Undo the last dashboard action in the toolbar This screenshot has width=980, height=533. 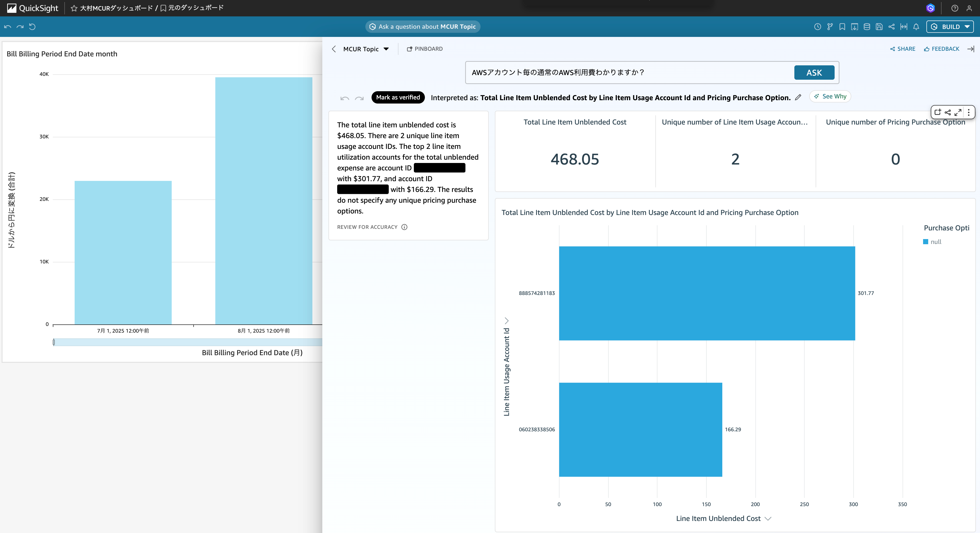8,27
